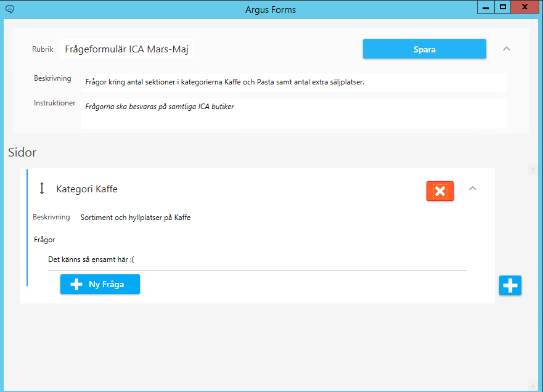Save the form with Spara button
Image resolution: width=543 pixels, height=392 pixels.
425,49
